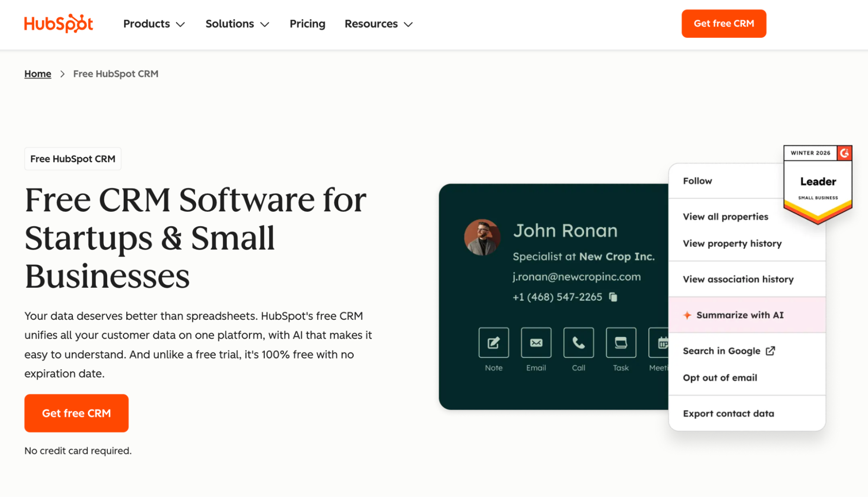Expand the Solutions dropdown menu
This screenshot has width=868, height=497.
click(x=238, y=24)
